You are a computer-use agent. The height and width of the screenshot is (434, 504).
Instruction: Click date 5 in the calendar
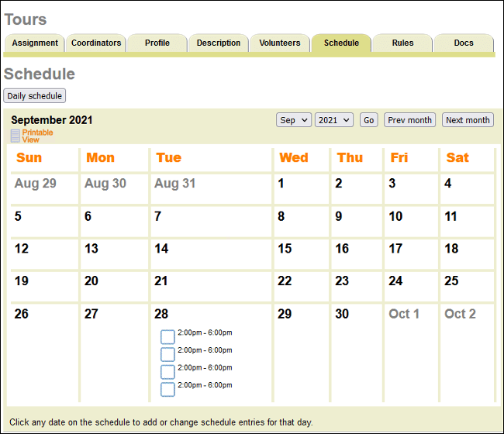click(18, 216)
